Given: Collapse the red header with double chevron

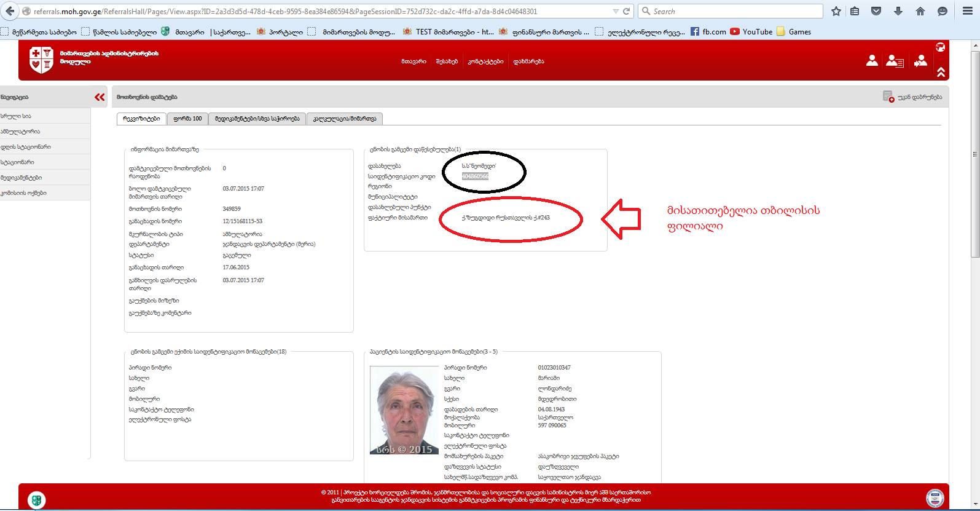Looking at the screenshot, I should click(941, 73).
